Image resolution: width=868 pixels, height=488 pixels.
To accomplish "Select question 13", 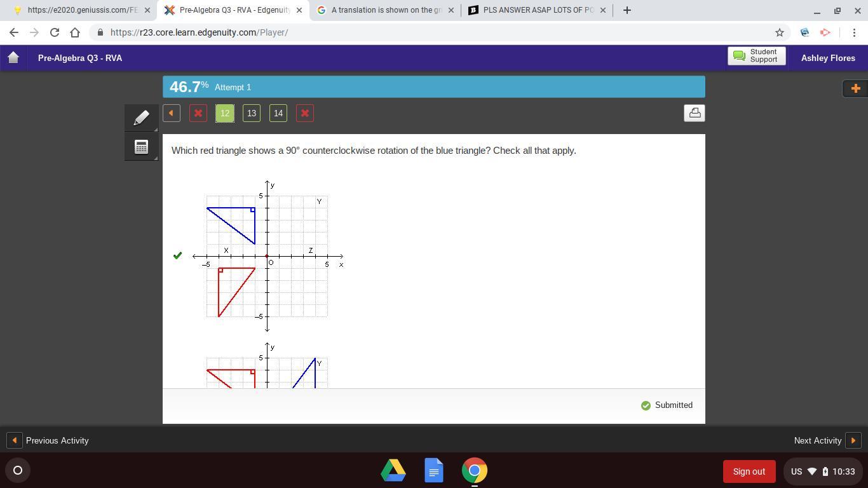I will pyautogui.click(x=252, y=113).
